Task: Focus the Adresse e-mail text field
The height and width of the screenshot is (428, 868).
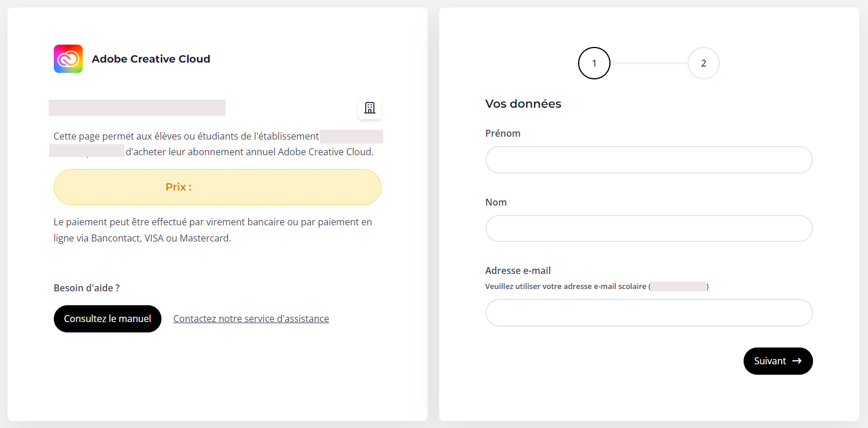Action: point(649,313)
